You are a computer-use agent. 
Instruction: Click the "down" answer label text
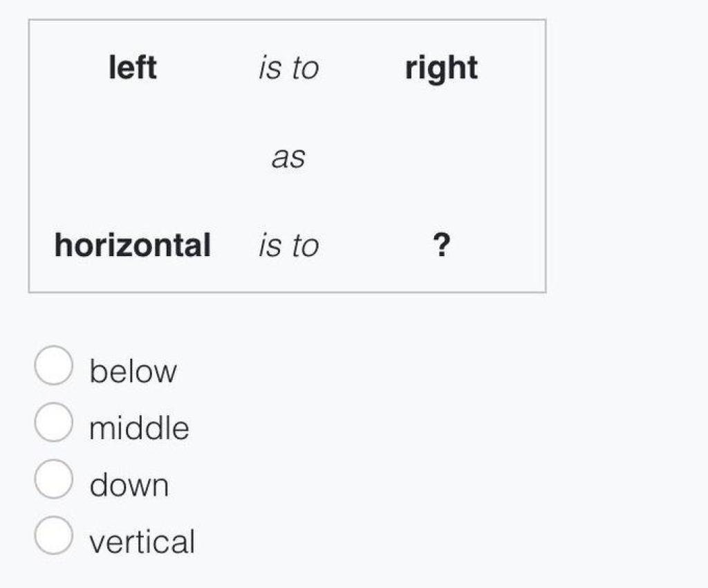(x=129, y=484)
